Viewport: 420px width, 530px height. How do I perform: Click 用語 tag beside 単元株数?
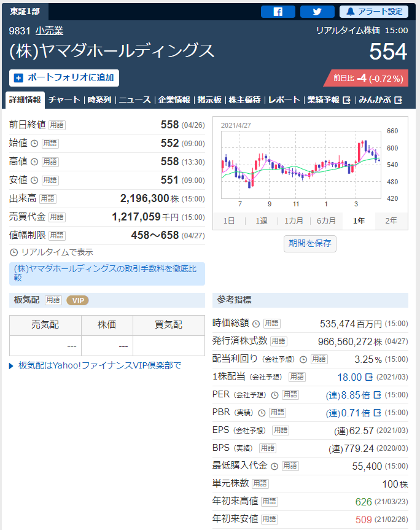(x=260, y=484)
